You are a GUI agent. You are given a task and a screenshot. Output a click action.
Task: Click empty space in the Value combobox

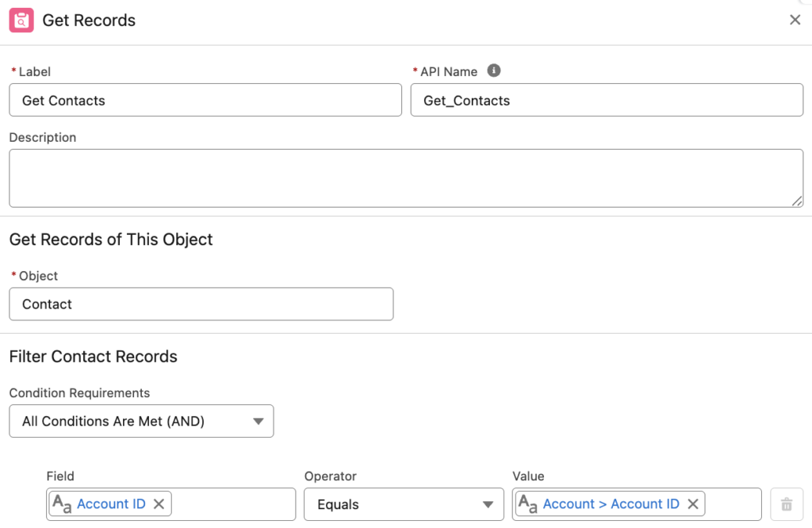tap(733, 504)
